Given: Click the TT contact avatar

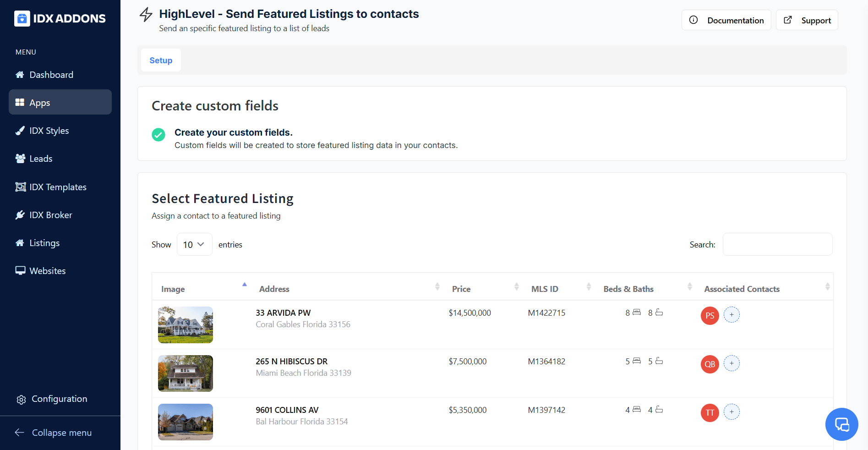Looking at the screenshot, I should (710, 413).
